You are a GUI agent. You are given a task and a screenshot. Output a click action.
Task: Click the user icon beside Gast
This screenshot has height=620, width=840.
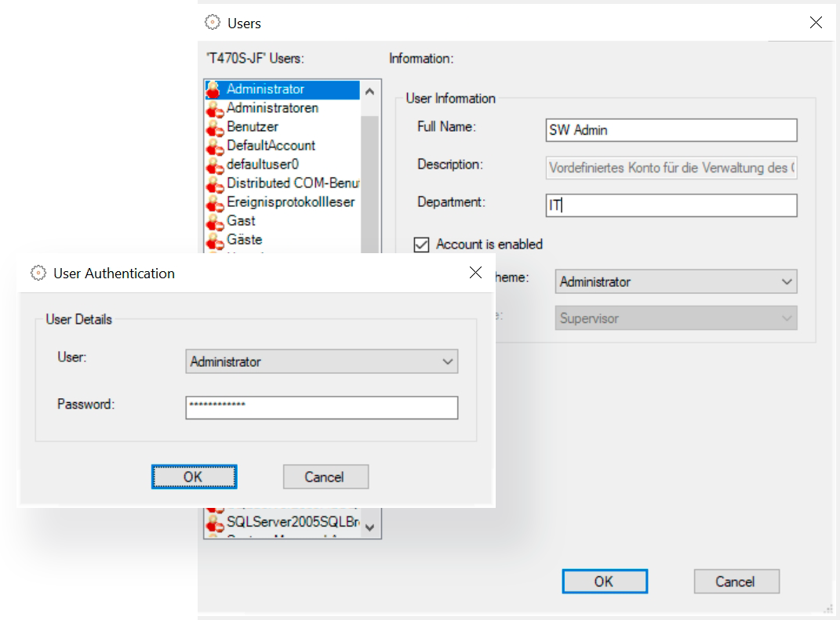[x=216, y=221]
